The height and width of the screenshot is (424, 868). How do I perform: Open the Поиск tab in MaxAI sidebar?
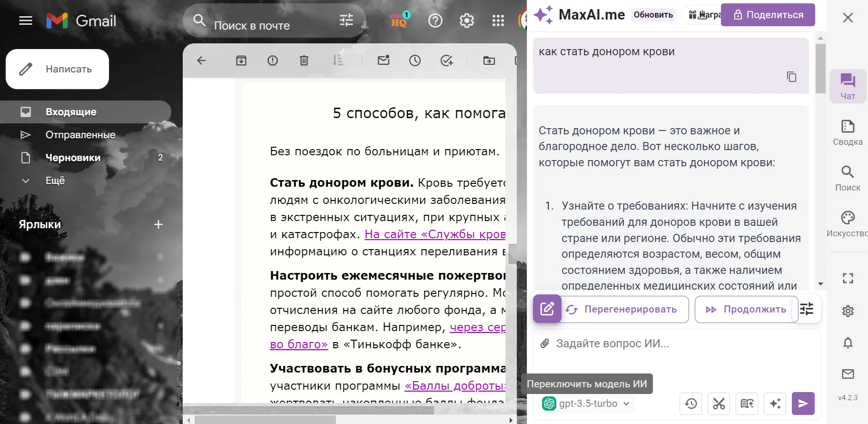click(x=848, y=178)
